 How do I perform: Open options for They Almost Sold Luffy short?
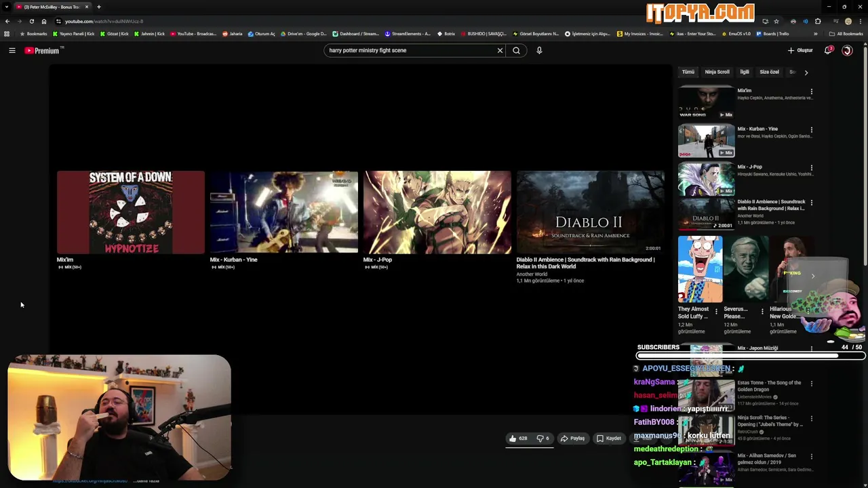click(716, 312)
